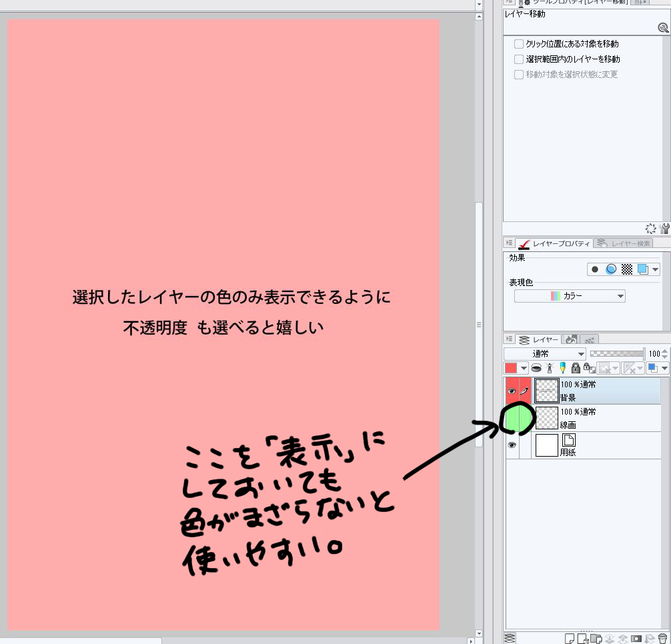Click Lock Transparent Pixels icon

[589, 368]
